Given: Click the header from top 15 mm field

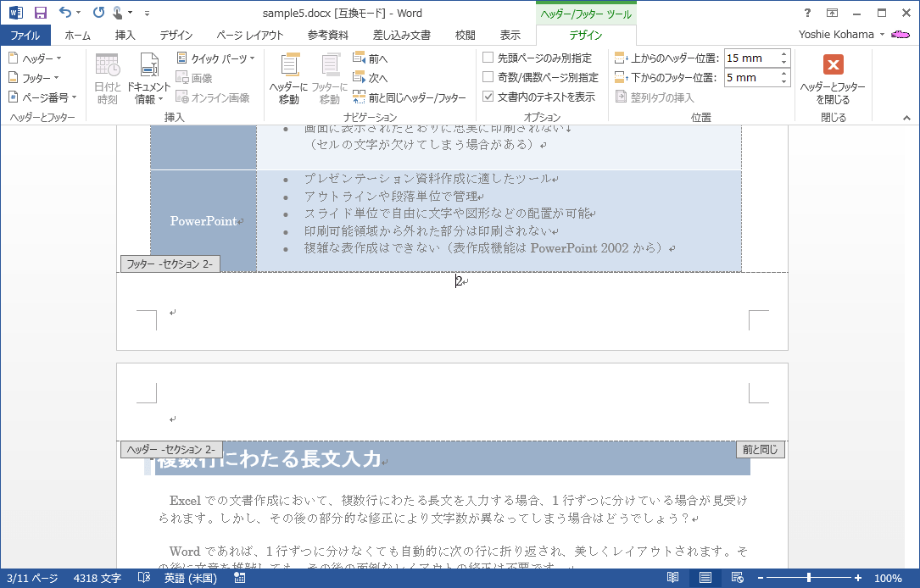Looking at the screenshot, I should coord(751,58).
